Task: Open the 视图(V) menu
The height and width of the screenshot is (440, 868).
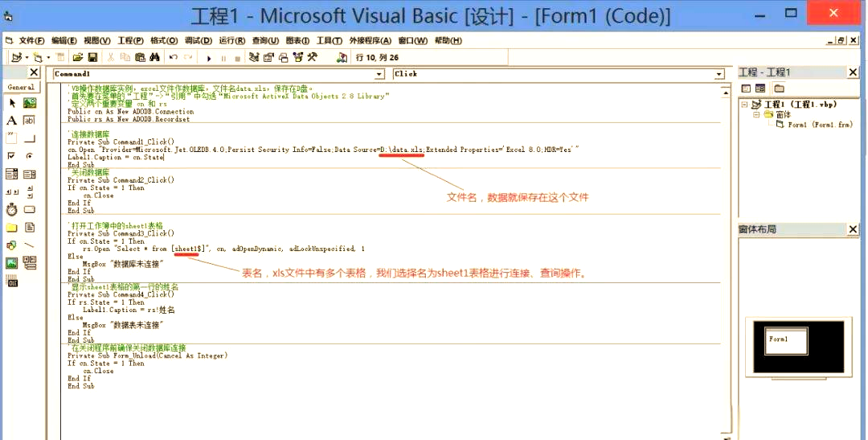Action: tap(97, 40)
